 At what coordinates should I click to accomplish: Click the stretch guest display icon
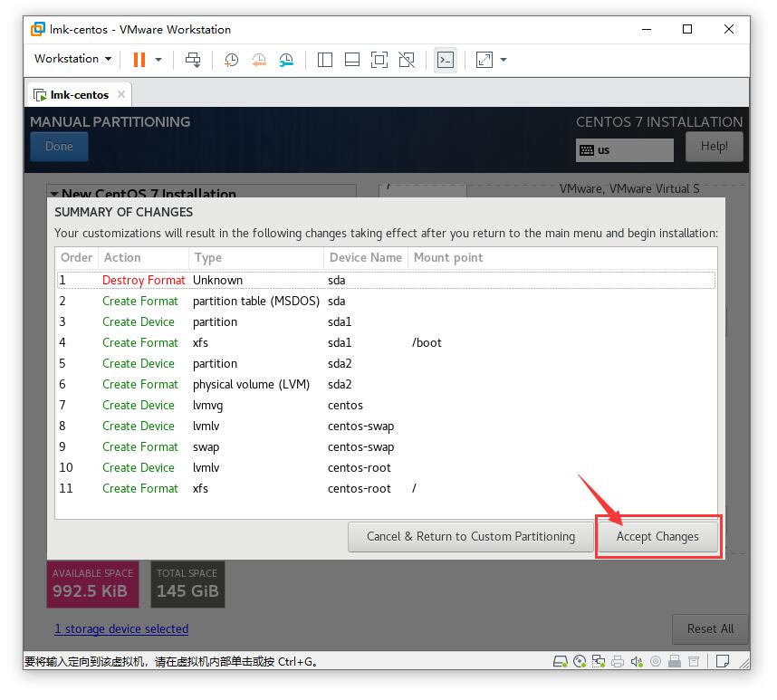pos(484,60)
